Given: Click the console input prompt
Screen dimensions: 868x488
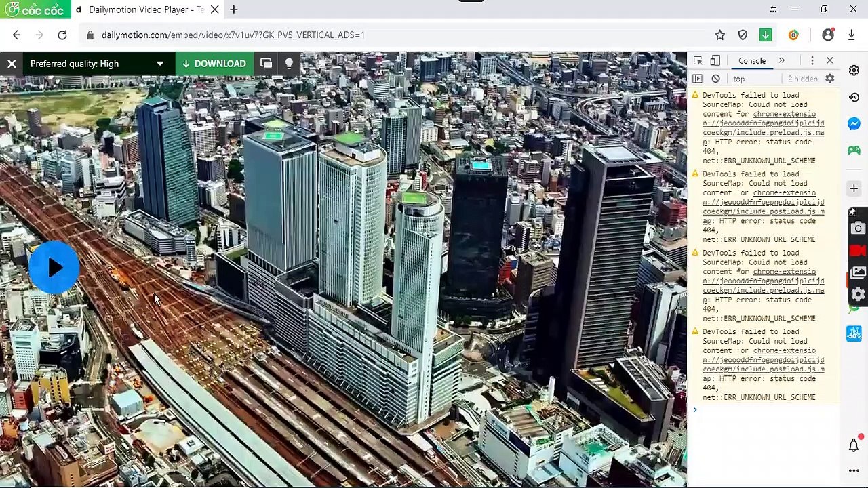Looking at the screenshot, I should point(763,410).
